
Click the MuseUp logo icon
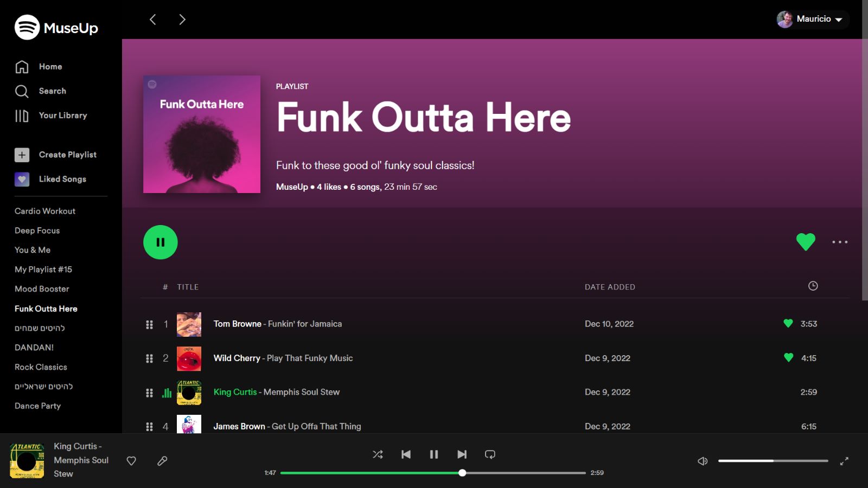[27, 27]
